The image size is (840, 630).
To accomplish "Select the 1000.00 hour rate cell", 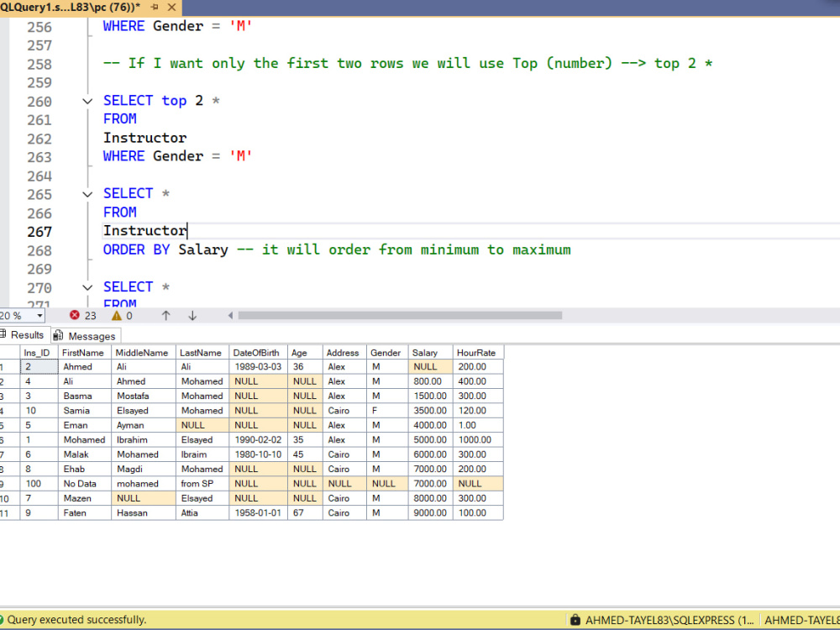I will click(x=478, y=440).
